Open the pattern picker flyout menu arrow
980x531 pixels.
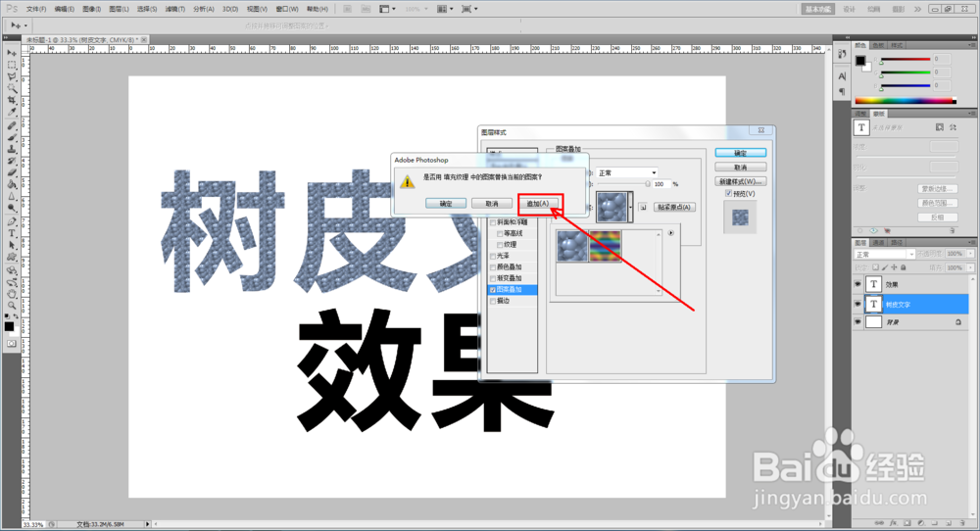click(x=670, y=233)
